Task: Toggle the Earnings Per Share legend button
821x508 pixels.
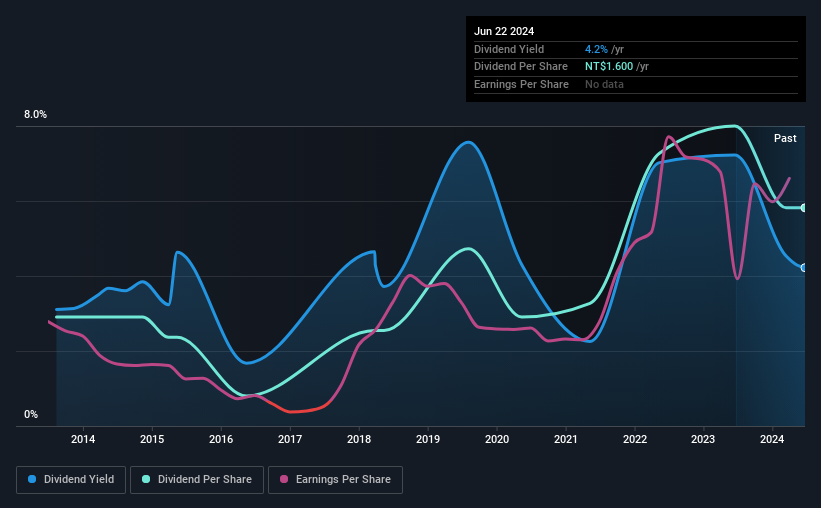Action: tap(335, 480)
